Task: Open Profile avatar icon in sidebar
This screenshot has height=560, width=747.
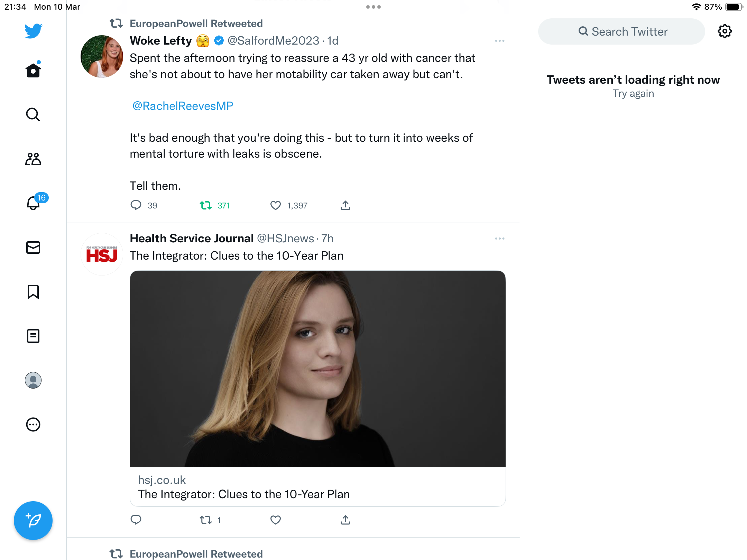Action: click(33, 380)
